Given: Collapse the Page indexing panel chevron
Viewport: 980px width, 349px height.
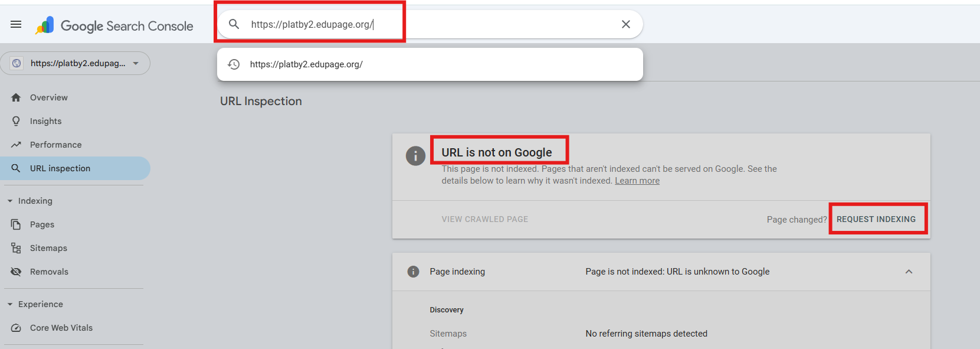Looking at the screenshot, I should [x=909, y=272].
